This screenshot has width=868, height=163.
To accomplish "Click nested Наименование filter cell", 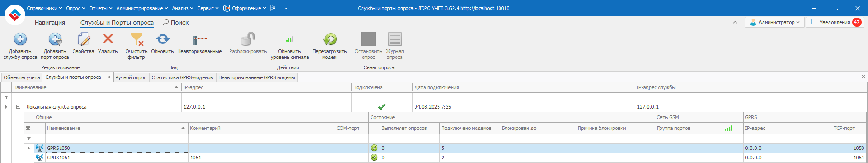I will 117,139.
